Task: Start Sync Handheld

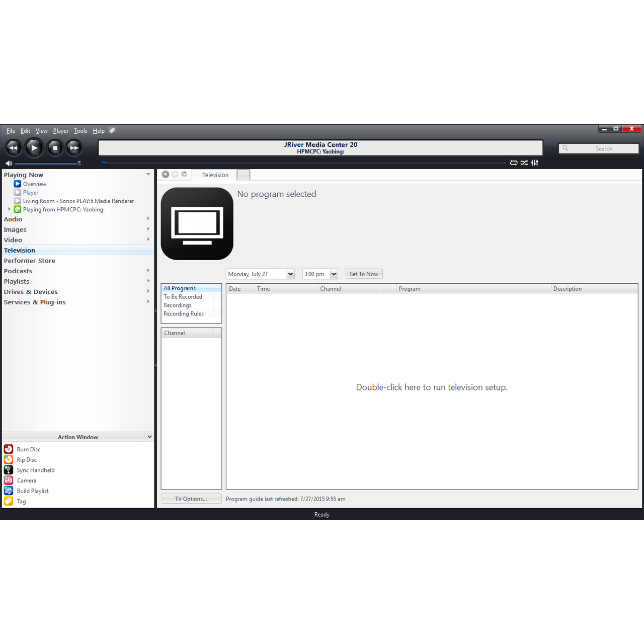Action: click(36, 470)
